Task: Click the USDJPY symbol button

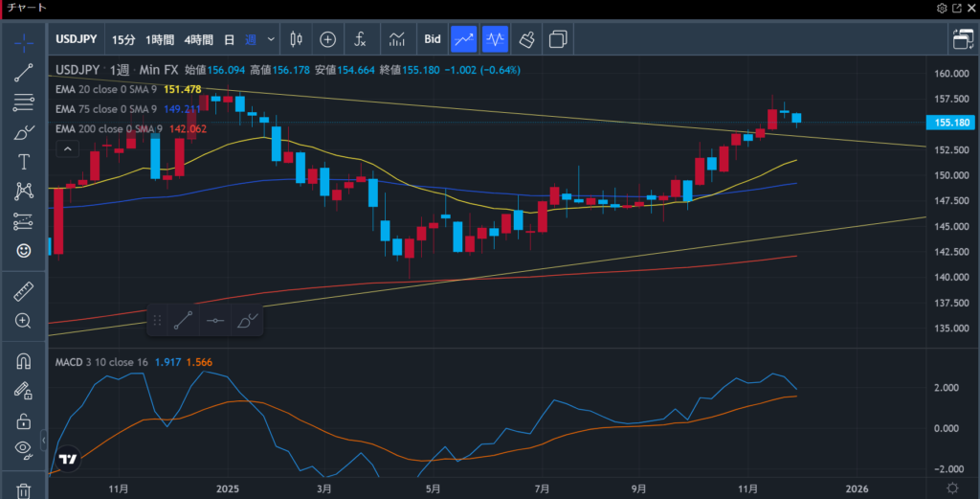Action: 78,39
